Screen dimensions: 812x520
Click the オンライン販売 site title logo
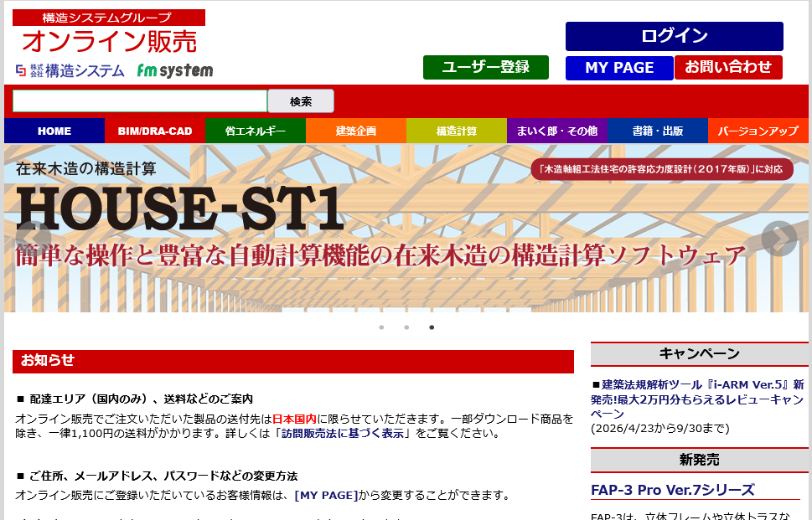pos(109,41)
